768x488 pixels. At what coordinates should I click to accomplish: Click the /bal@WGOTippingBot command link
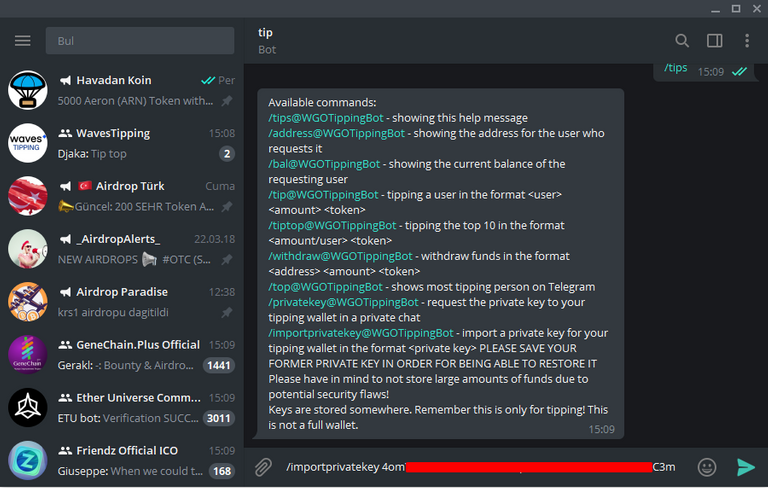click(324, 164)
